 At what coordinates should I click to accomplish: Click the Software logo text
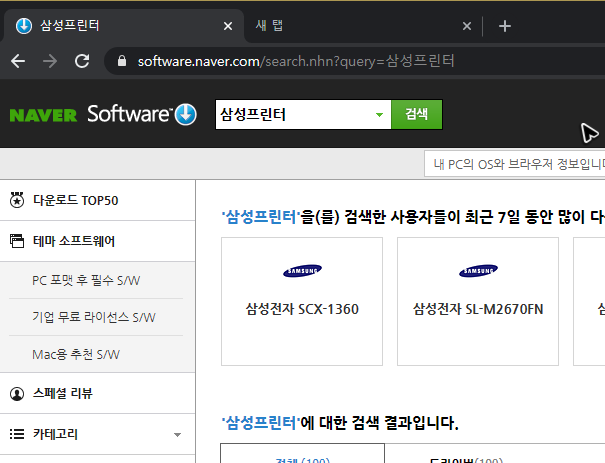coord(128,114)
